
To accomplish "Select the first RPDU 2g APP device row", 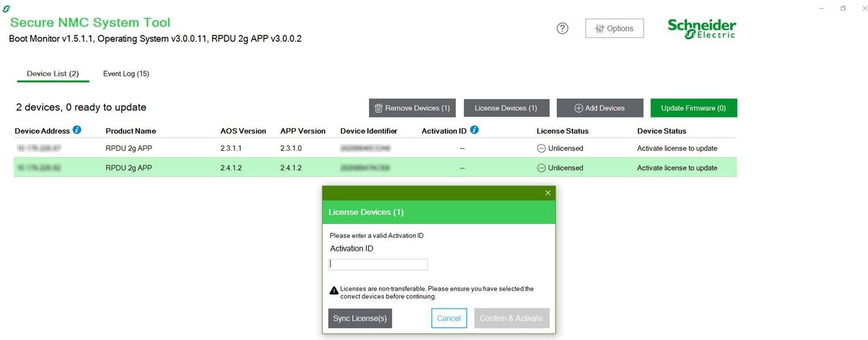I will coord(129,148).
